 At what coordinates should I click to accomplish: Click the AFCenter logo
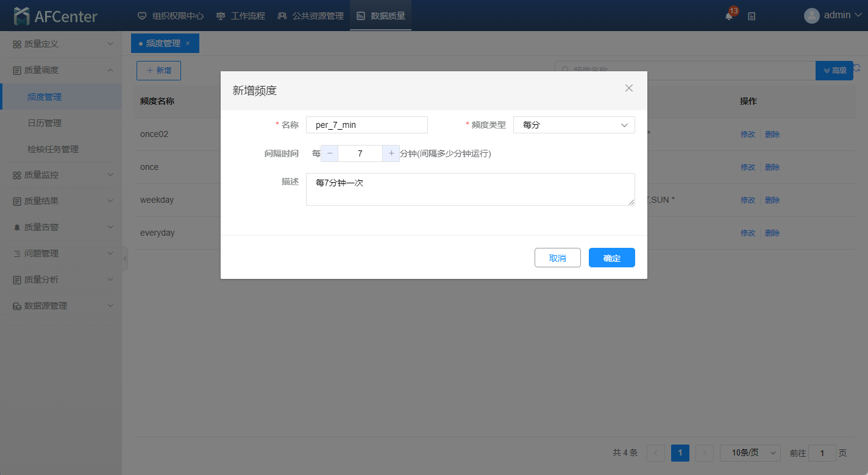56,16
